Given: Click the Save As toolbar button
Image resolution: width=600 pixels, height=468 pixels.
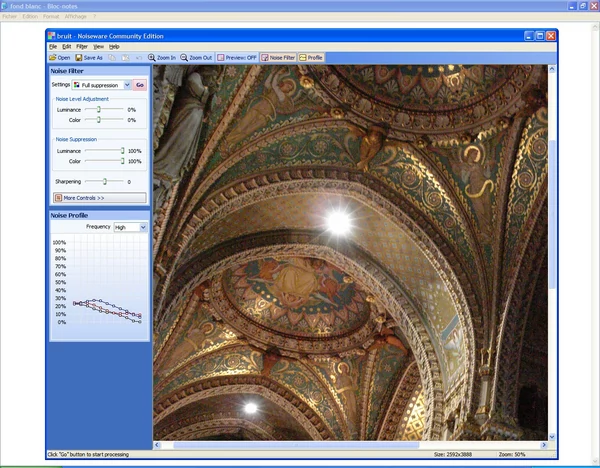Looking at the screenshot, I should coord(89,58).
